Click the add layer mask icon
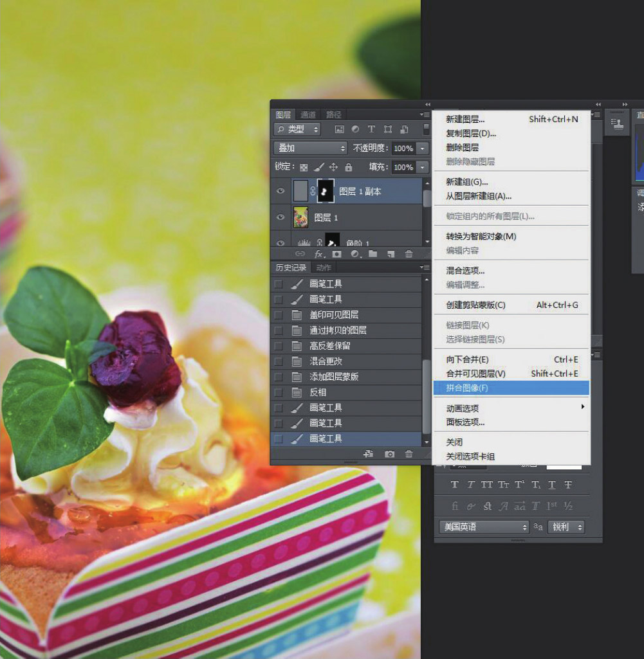The width and height of the screenshot is (644, 659). coord(336,254)
